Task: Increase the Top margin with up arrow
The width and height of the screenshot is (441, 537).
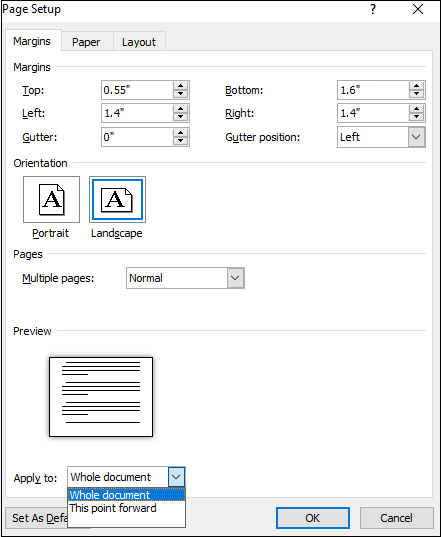Action: coord(180,86)
